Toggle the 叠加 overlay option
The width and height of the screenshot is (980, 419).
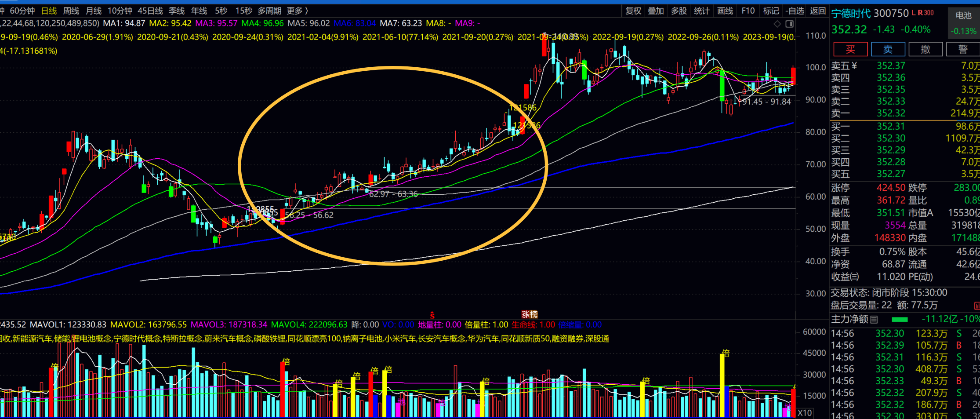(x=656, y=11)
